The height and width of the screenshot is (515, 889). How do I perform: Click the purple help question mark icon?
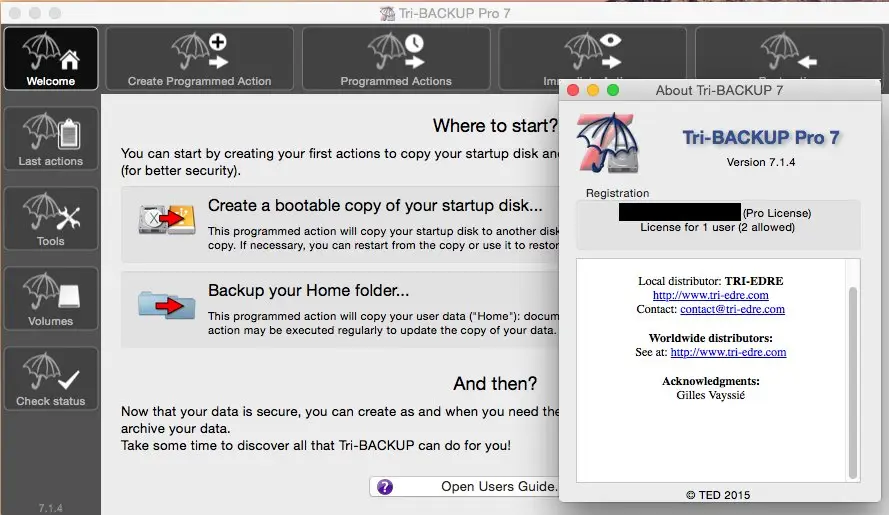click(x=385, y=487)
